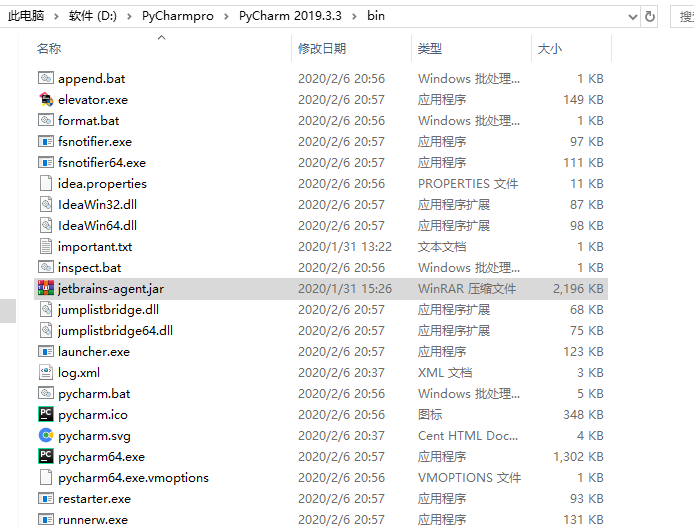Click the restarter.exe file icon

pos(46,498)
